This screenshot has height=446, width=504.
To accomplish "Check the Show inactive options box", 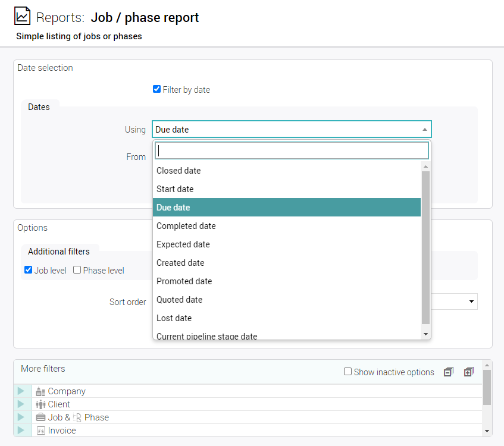I will 348,372.
